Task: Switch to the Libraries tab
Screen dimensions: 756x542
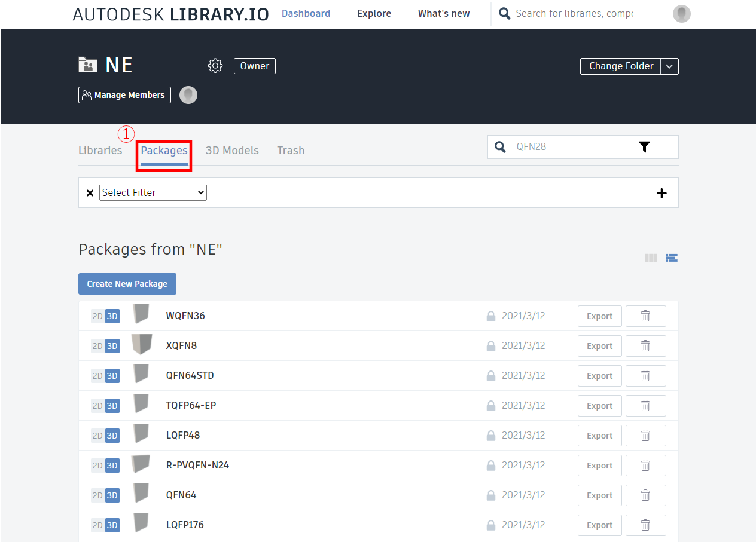Action: point(100,151)
